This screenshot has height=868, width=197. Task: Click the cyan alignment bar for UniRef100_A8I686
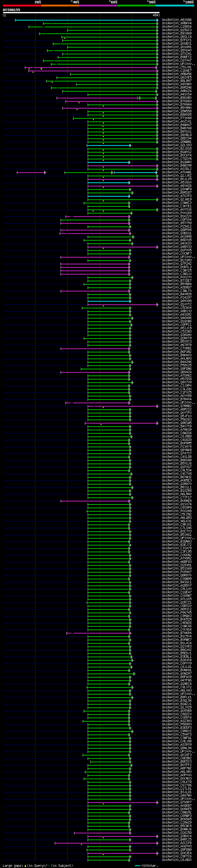pos(86,20)
